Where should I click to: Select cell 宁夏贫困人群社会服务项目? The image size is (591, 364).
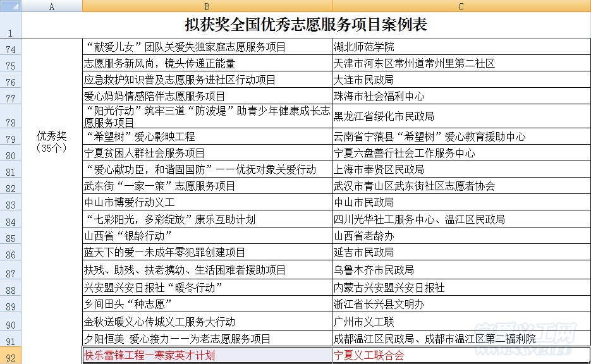coord(207,153)
